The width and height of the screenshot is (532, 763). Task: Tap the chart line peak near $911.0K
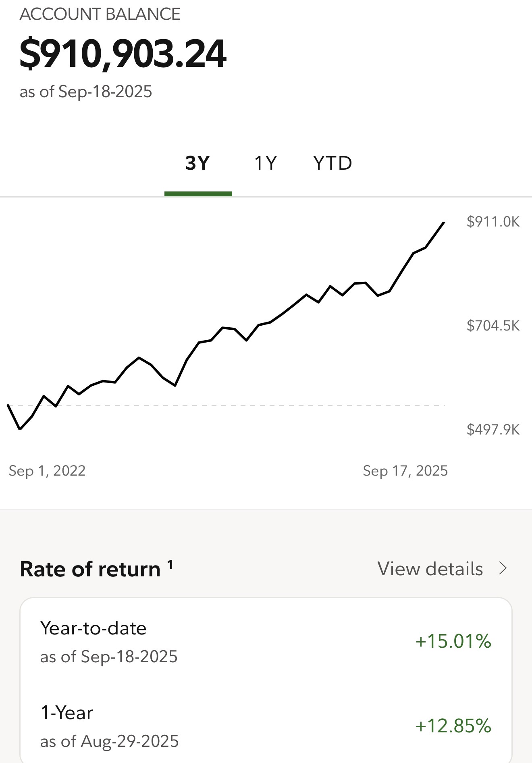pos(444,222)
